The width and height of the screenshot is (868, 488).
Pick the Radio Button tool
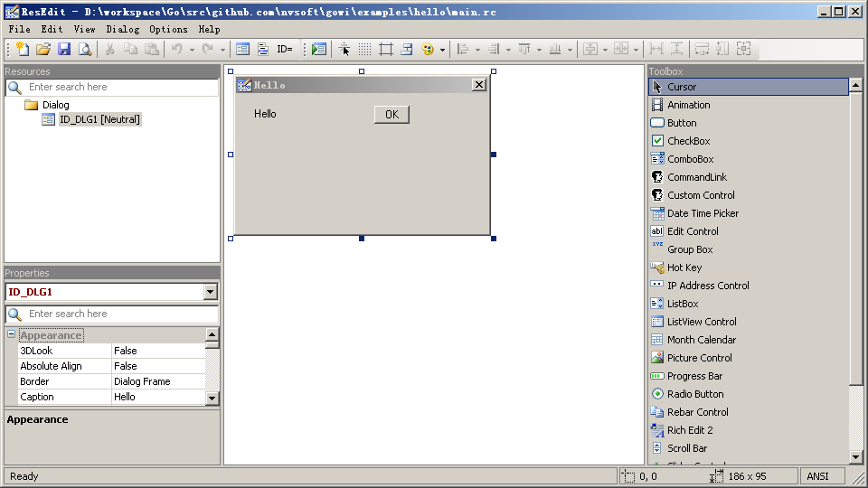pos(749,394)
